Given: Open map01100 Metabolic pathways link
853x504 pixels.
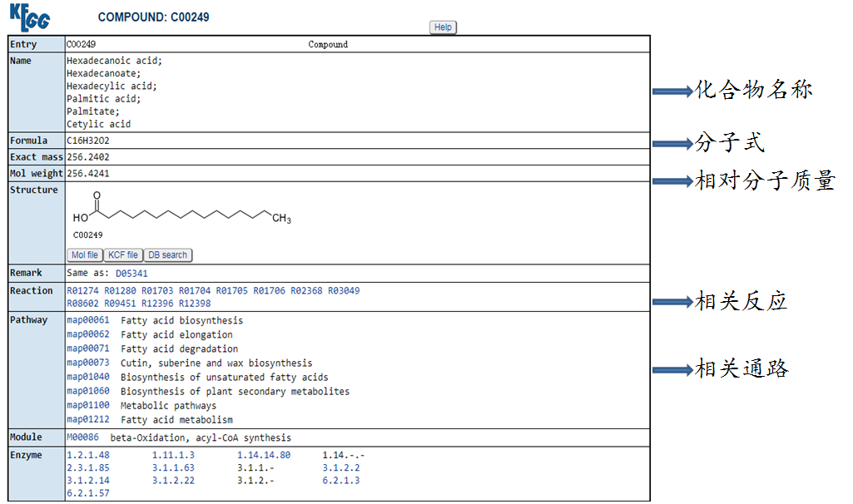Looking at the screenshot, I should point(87,406).
